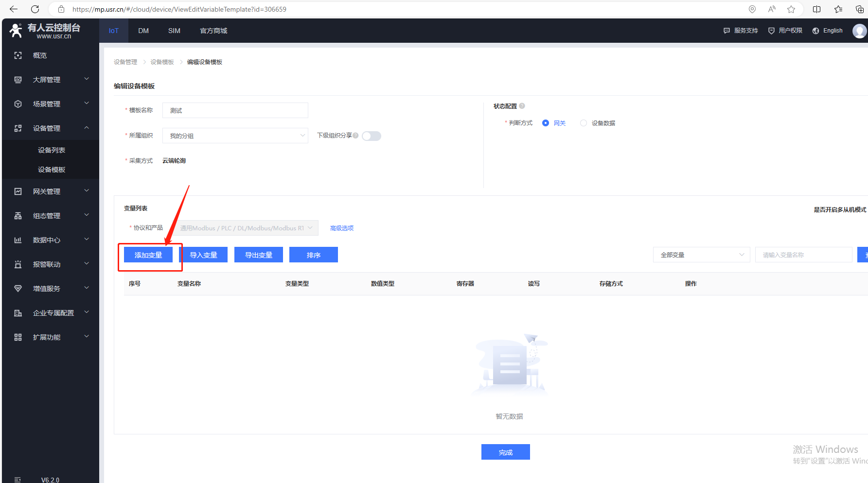Viewport: 868px width, 483px height.
Task: Click the 场景管理 cube icon
Action: (18, 104)
